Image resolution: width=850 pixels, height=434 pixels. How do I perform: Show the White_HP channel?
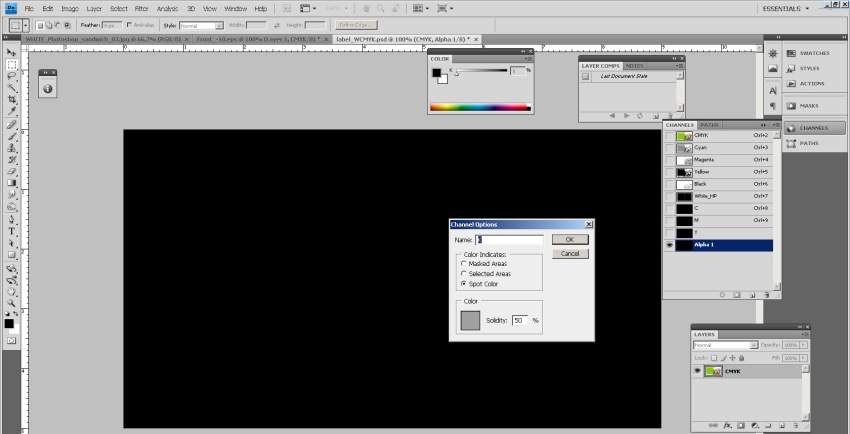point(669,196)
